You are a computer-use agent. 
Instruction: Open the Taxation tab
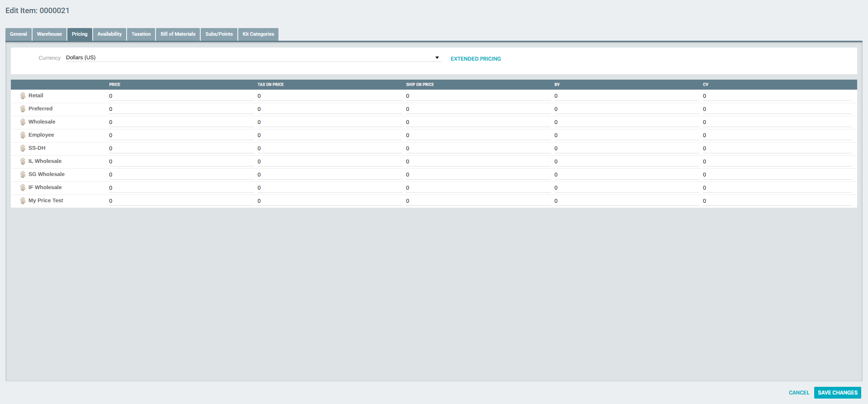coord(141,34)
